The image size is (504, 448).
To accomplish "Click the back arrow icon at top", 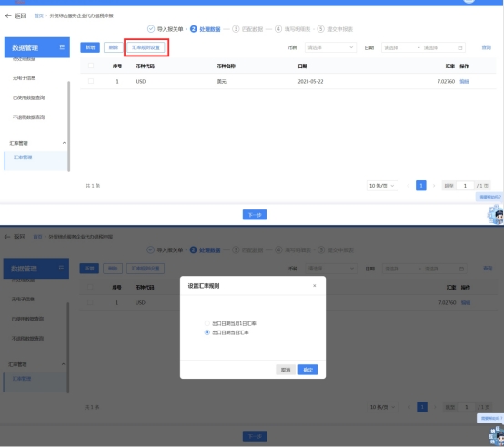I will tap(8, 15).
